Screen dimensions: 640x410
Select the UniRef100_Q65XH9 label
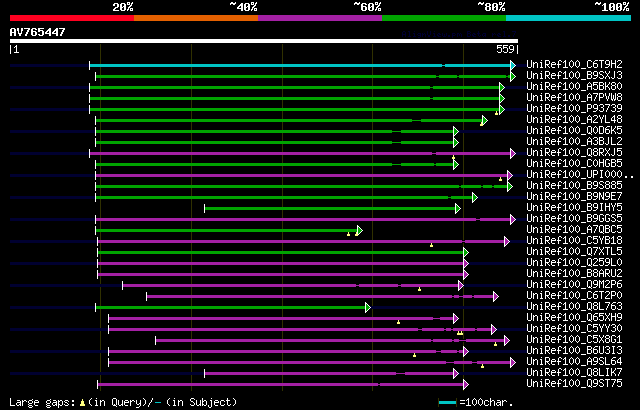click(x=574, y=317)
